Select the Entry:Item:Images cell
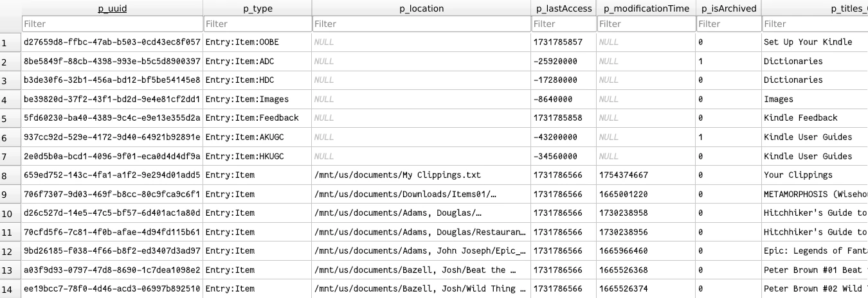The width and height of the screenshot is (868, 298). tap(257, 100)
